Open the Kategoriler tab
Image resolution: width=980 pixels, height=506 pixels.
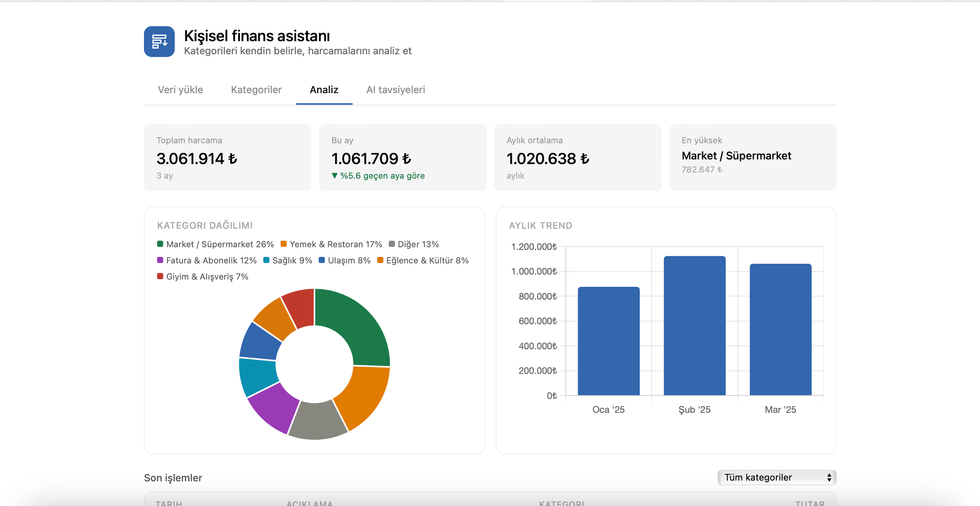(256, 90)
